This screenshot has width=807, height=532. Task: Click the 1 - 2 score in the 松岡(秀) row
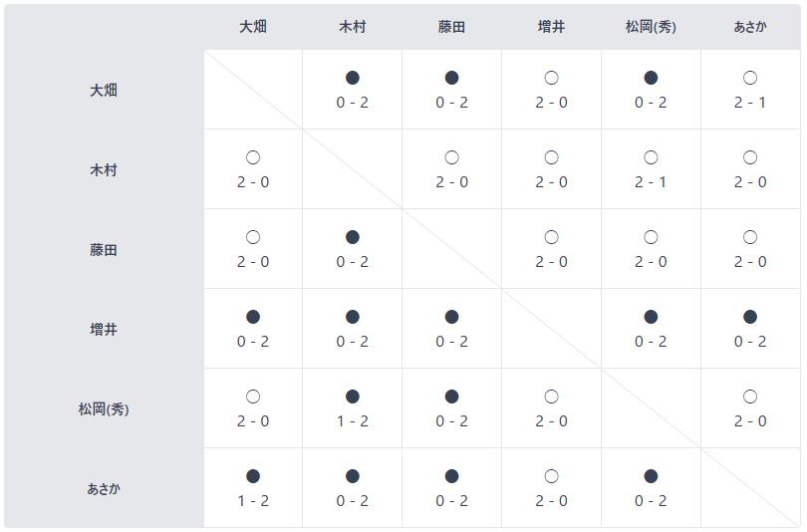coord(353,421)
